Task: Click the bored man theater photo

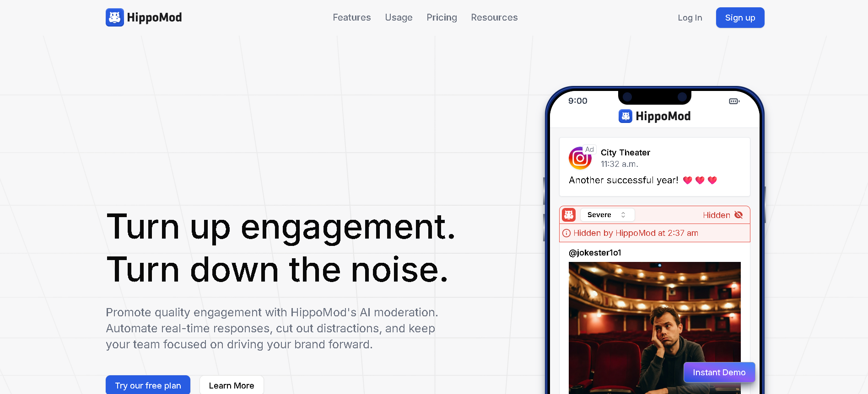Action: tap(654, 328)
